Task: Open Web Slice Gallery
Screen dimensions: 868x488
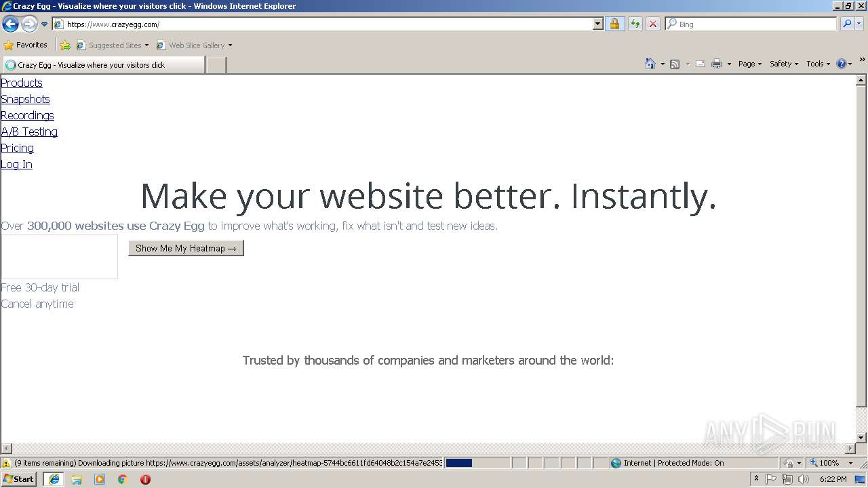Action: click(194, 45)
